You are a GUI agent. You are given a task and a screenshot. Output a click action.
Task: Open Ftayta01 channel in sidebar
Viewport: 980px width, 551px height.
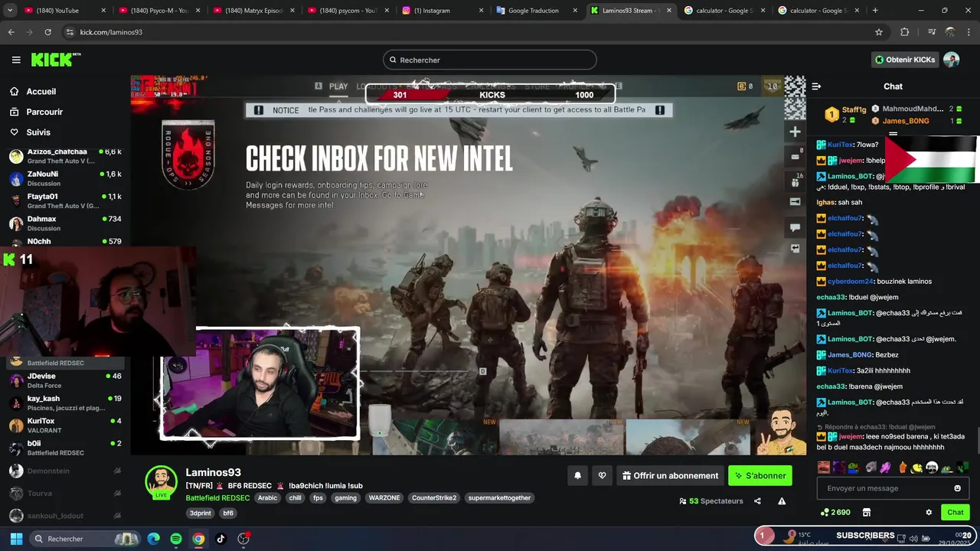pos(65,201)
